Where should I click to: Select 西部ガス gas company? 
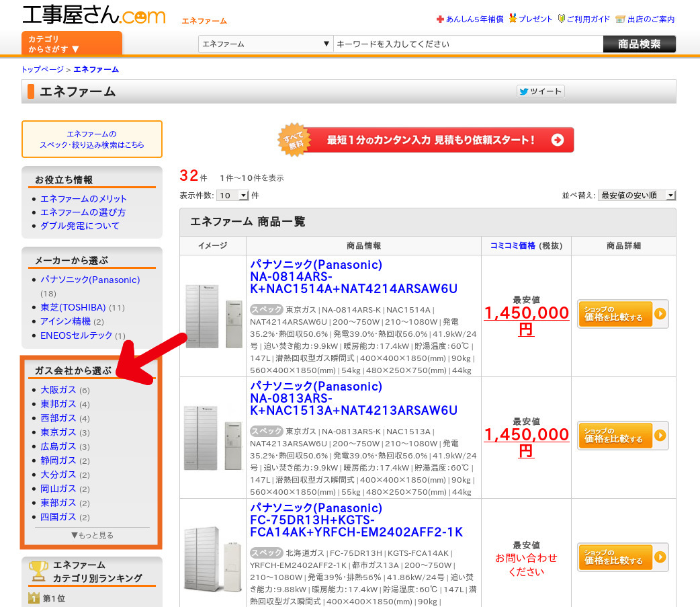tap(58, 418)
